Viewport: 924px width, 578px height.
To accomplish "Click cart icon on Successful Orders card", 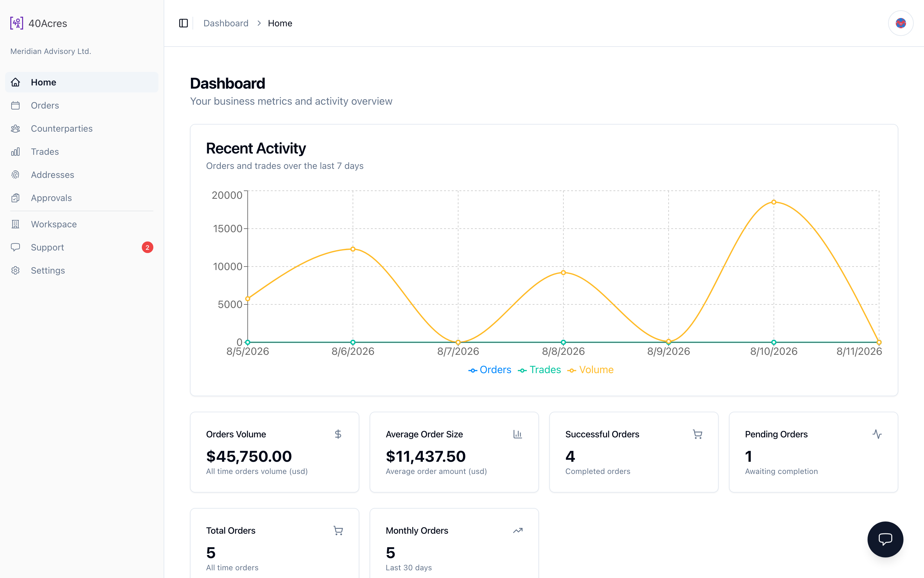I will [697, 434].
